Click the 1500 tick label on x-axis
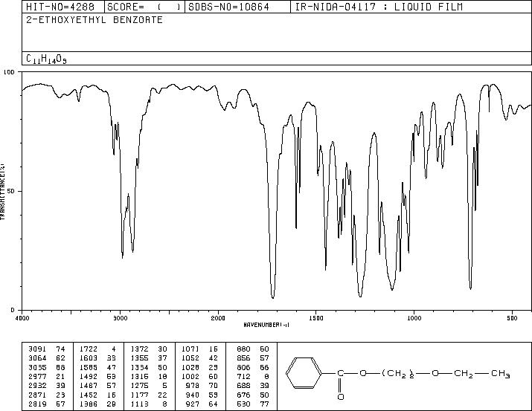Screen dimensions: 532x411 coord(316,318)
